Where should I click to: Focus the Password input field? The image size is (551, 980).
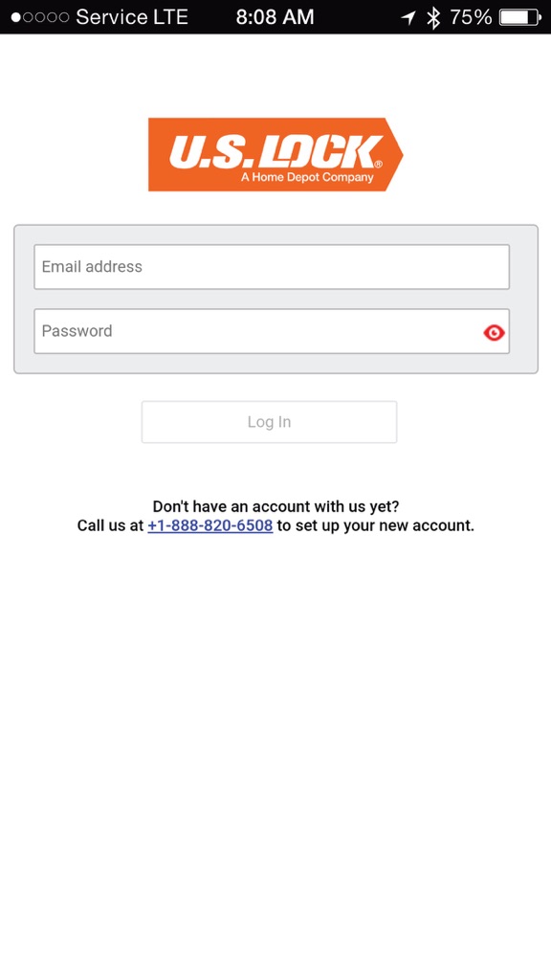[x=272, y=331]
